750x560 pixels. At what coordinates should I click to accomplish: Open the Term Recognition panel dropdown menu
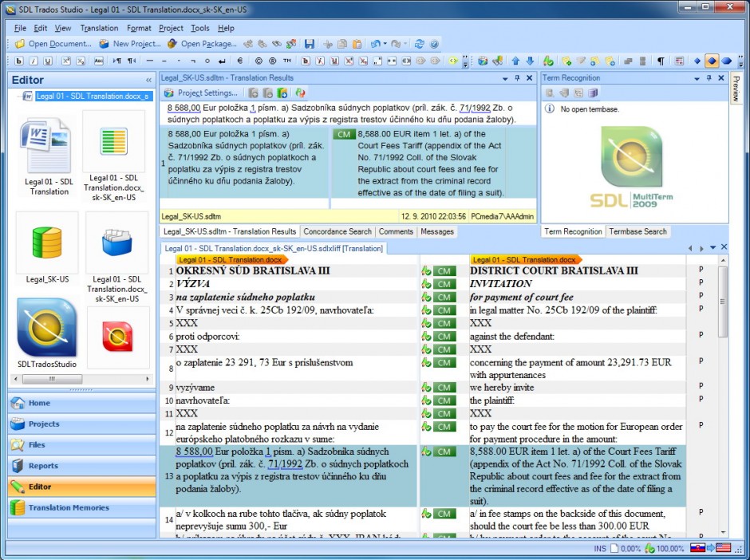click(x=697, y=77)
